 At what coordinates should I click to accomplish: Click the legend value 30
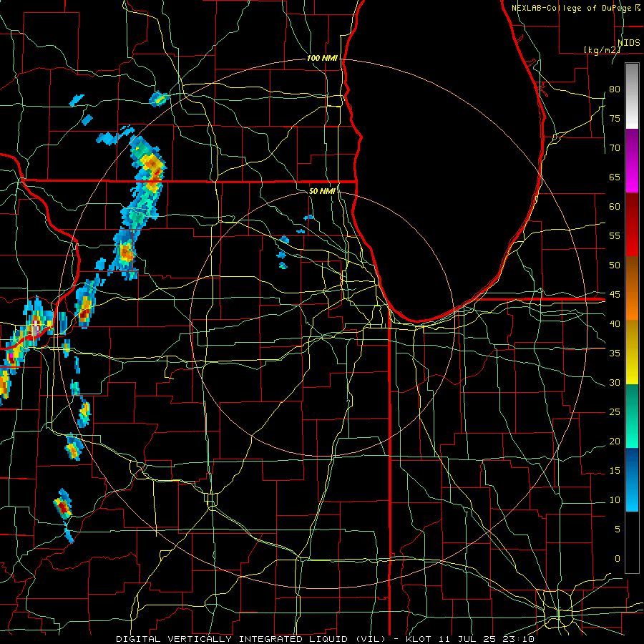tap(615, 383)
